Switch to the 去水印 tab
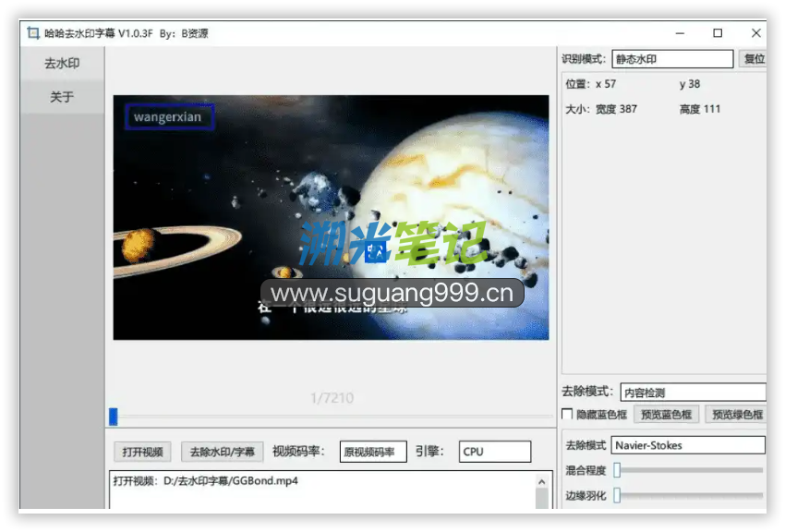Viewport: 785px width, 532px height. click(x=62, y=64)
